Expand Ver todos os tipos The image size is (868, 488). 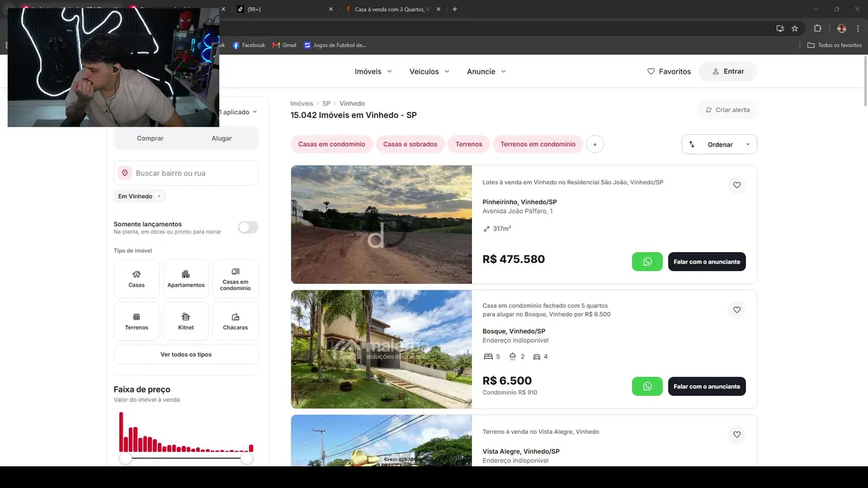point(186,354)
